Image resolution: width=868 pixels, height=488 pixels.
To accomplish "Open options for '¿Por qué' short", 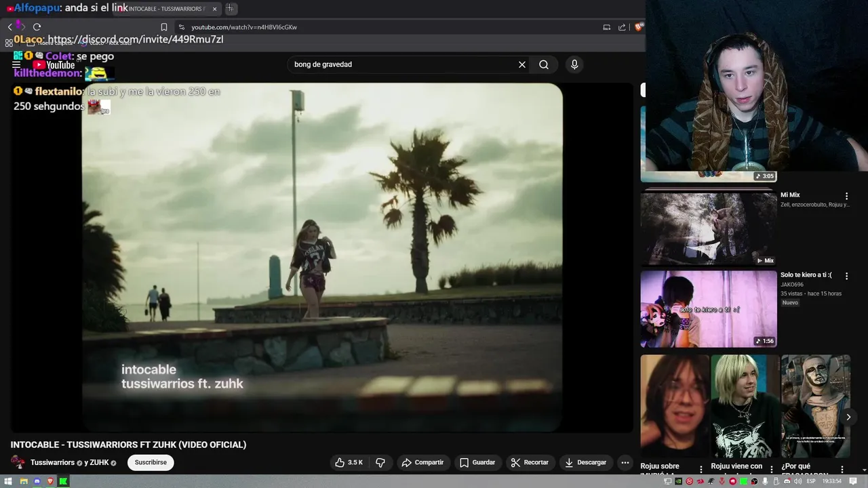I will point(842,469).
